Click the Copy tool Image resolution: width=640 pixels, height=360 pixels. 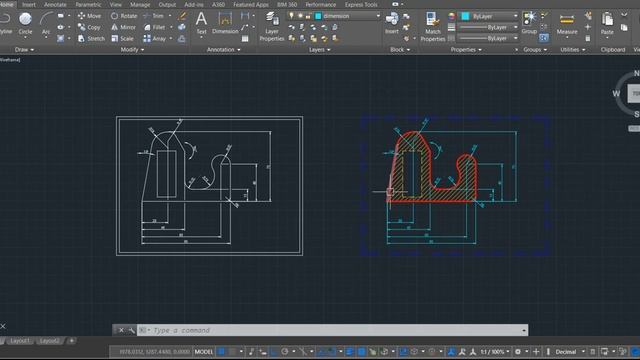tap(89, 27)
